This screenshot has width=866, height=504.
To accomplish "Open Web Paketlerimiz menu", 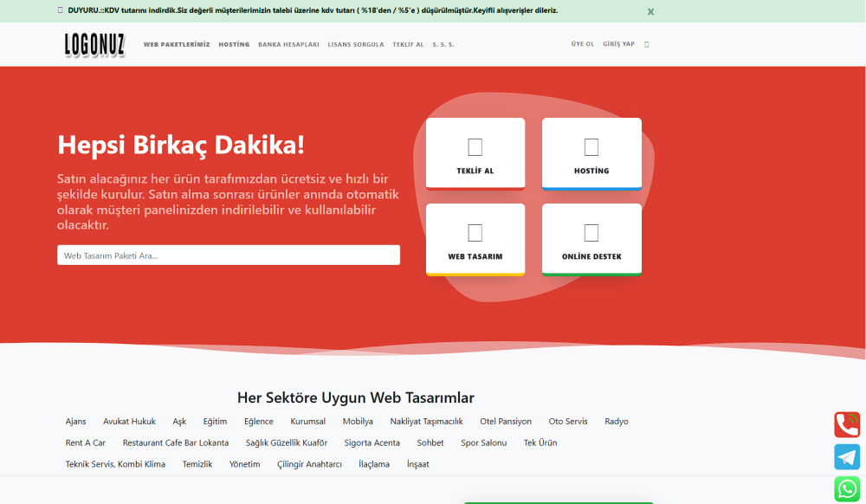I will [177, 44].
